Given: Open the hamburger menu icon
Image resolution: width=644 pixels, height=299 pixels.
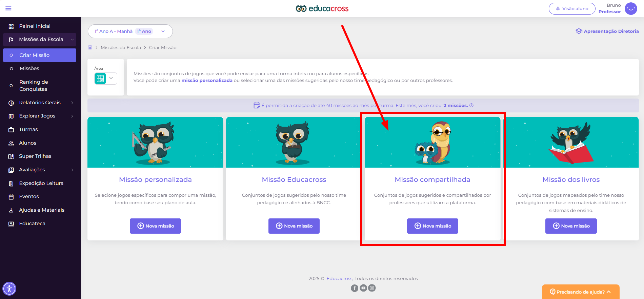Looking at the screenshot, I should 8,8.
